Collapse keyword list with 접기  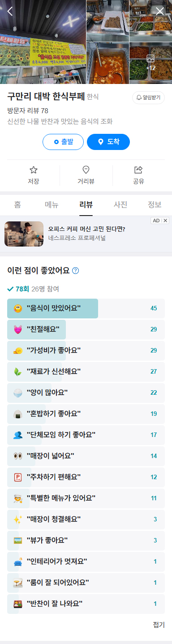click(159, 625)
